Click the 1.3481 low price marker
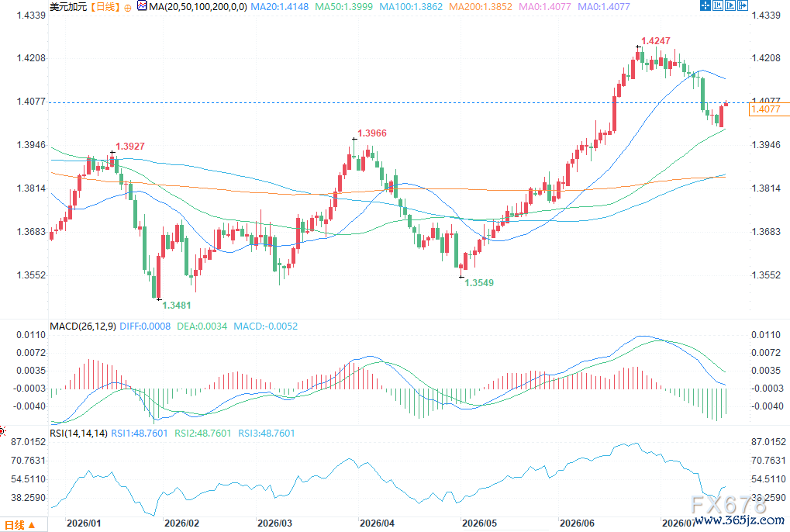Image resolution: width=790 pixels, height=532 pixels. point(176,305)
